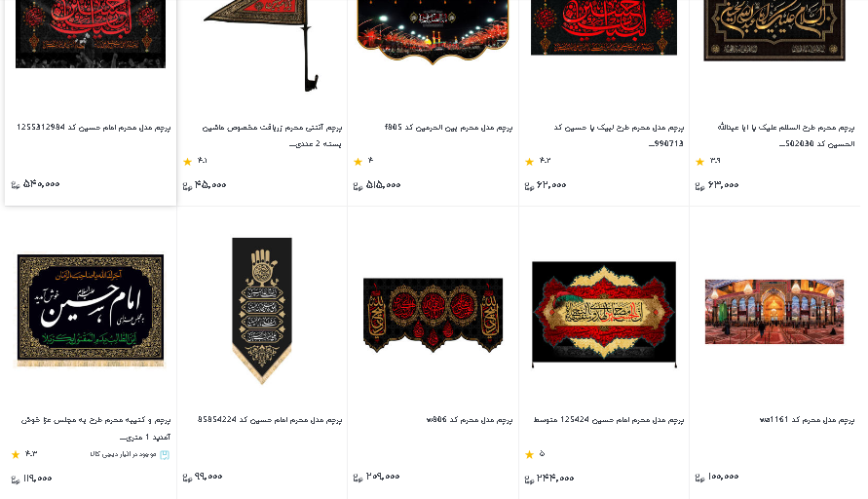This screenshot has width=868, height=499.
Task: Click the star on the بین الحرمین f805 card
Action: click(358, 162)
